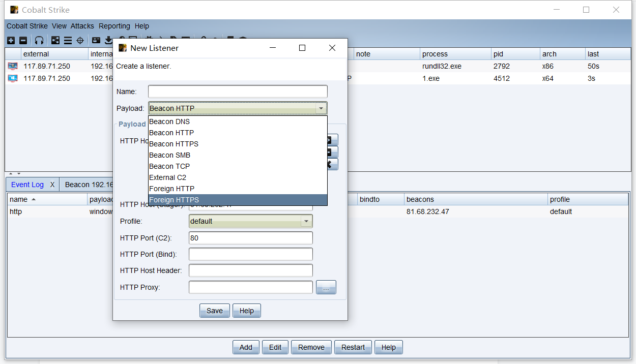Image resolution: width=636 pixels, height=364 pixels.
Task: Collapse the Payload combo box arrow
Action: point(321,108)
